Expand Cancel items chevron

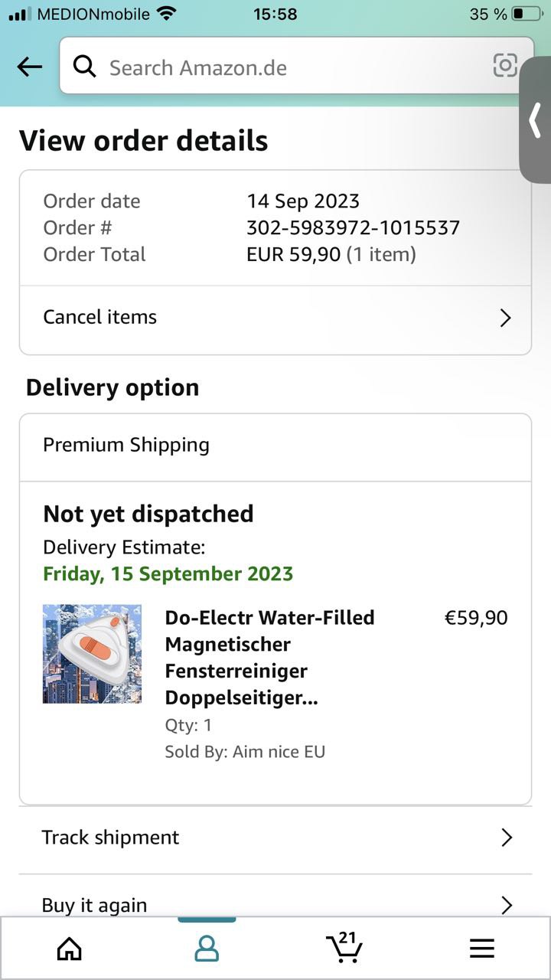[505, 318]
